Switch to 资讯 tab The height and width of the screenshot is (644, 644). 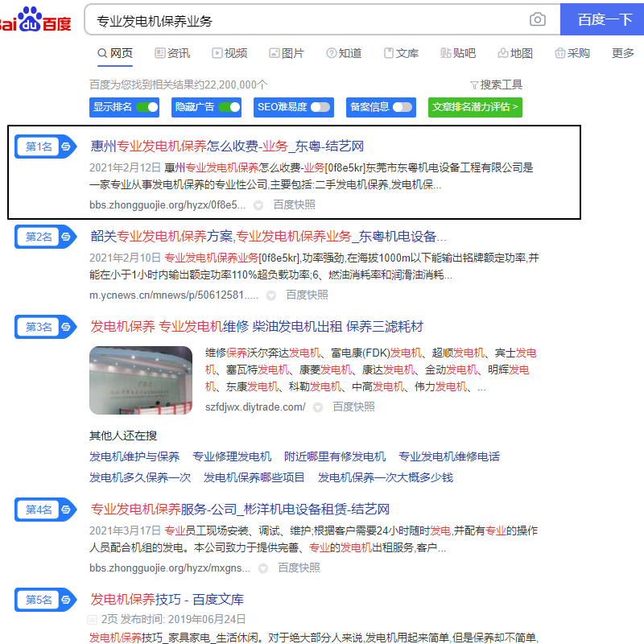click(x=172, y=53)
